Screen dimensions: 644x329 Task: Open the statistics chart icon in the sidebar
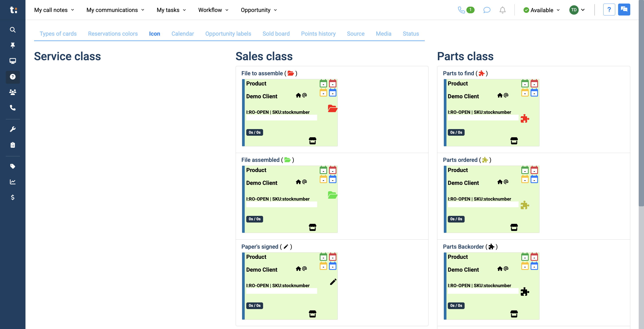click(12, 182)
